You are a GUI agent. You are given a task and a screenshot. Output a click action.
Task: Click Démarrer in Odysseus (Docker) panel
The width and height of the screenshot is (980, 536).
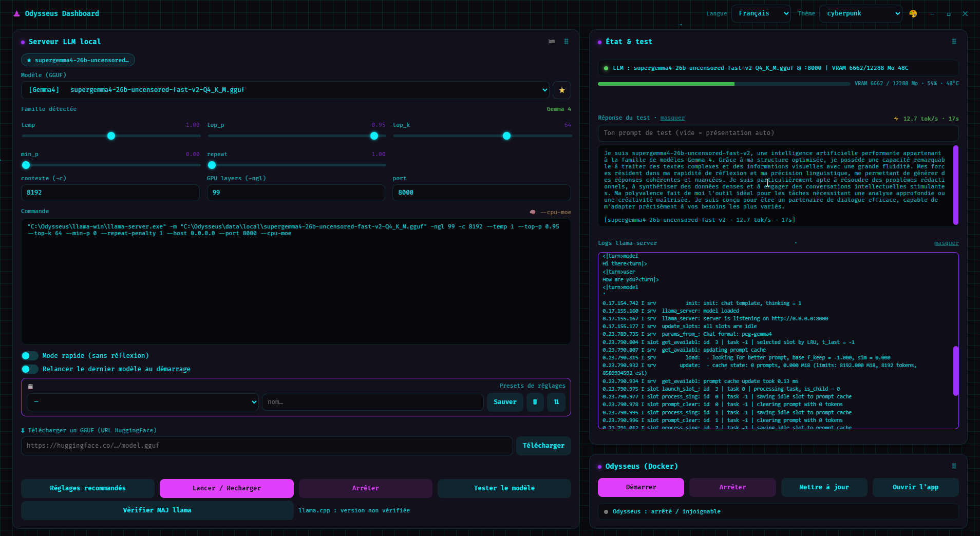click(x=641, y=487)
